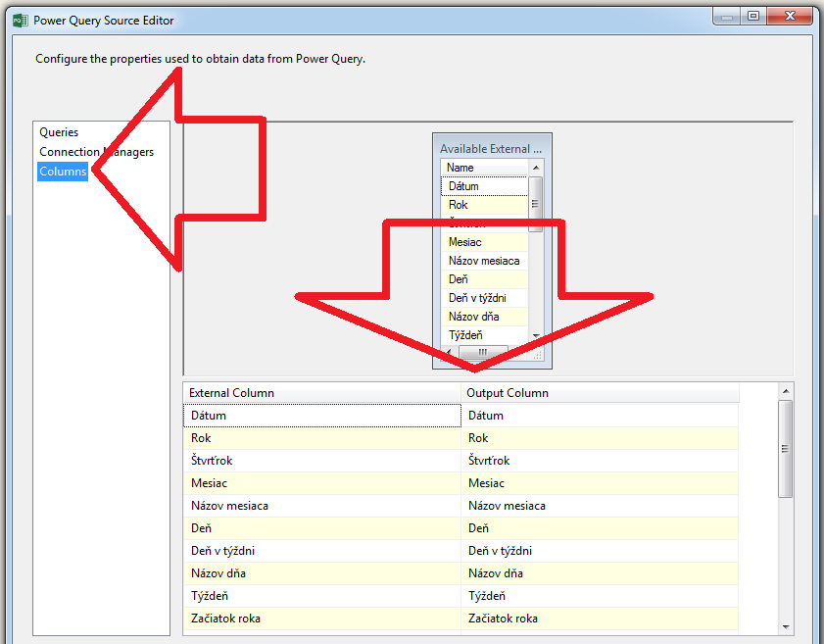Edit the Začiatok roka cell under Output Column
The height and width of the screenshot is (644, 824).
click(601, 619)
